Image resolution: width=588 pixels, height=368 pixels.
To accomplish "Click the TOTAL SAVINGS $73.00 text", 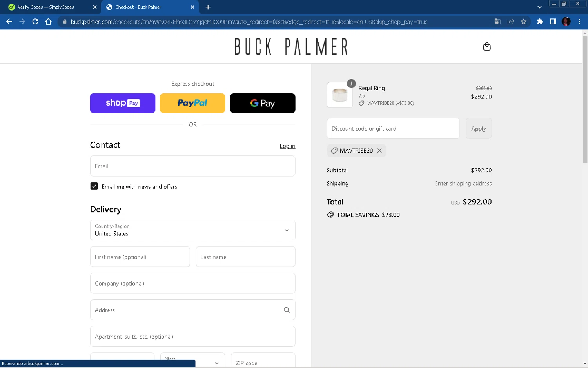I will click(x=368, y=215).
